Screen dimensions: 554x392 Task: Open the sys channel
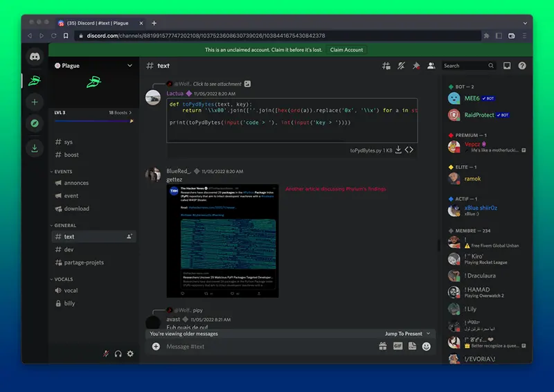[94, 142]
